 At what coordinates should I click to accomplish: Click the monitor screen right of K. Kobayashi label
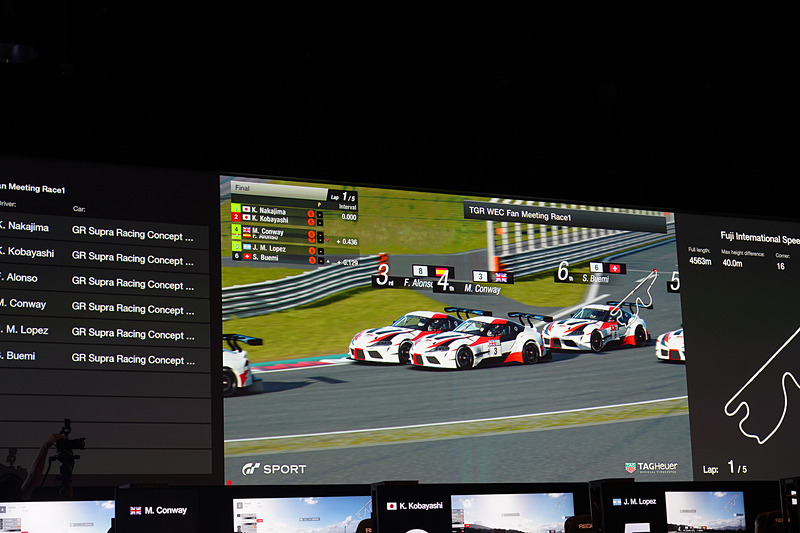pyautogui.click(x=513, y=513)
